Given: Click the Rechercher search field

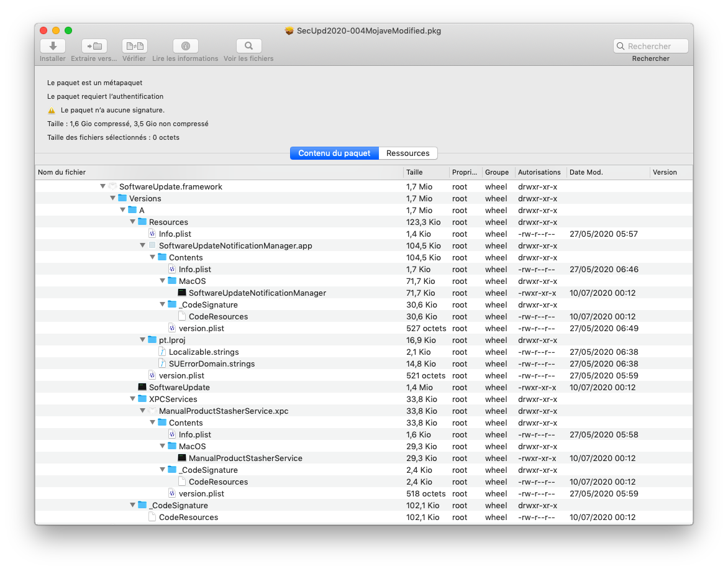Looking at the screenshot, I should coord(650,46).
